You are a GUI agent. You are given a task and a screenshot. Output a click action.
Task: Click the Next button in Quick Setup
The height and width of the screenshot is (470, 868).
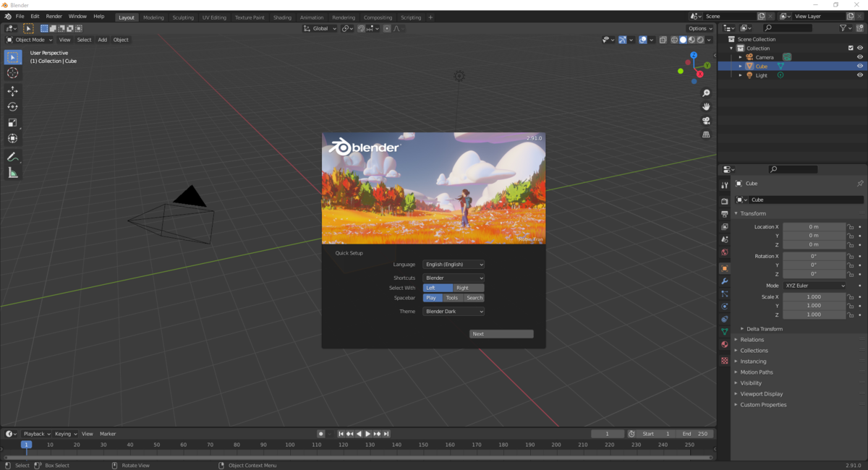tap(501, 334)
